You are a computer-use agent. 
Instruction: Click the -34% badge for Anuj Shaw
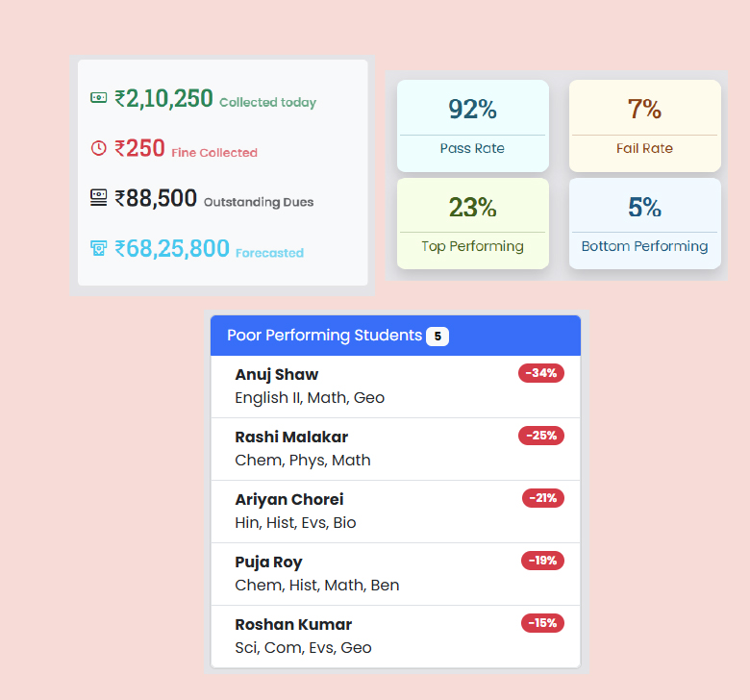click(541, 373)
